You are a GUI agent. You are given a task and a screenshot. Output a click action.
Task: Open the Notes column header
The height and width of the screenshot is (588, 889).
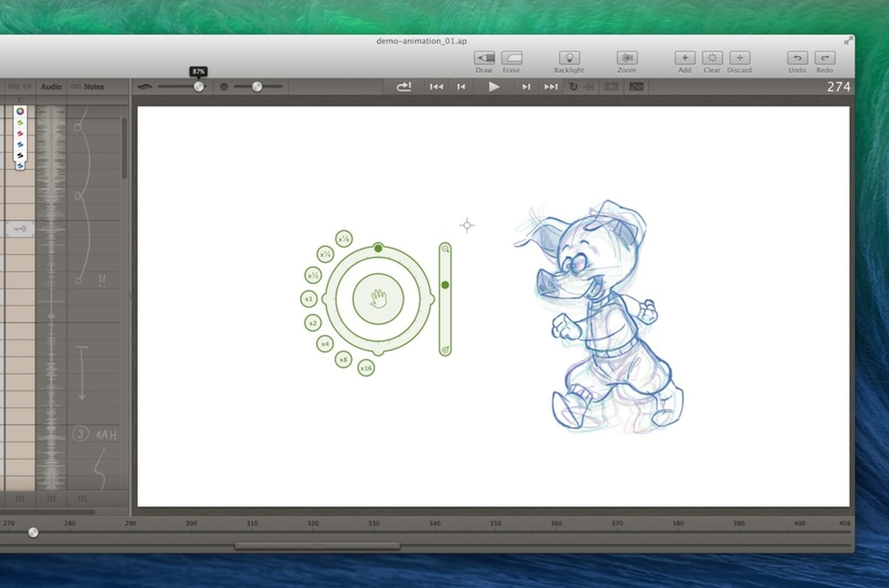pyautogui.click(x=94, y=87)
